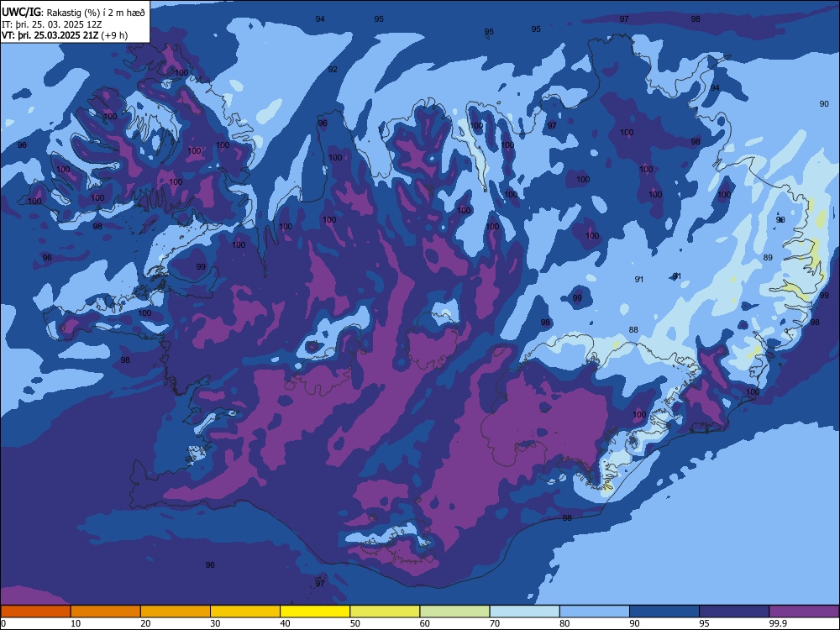Viewport: 840px width, 630px height.
Task: Click the '70' legend scale label
Action: point(495,623)
